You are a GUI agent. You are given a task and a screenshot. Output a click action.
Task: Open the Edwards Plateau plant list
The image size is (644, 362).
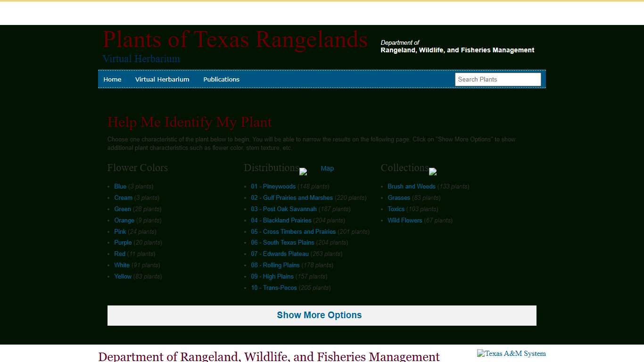point(280,254)
